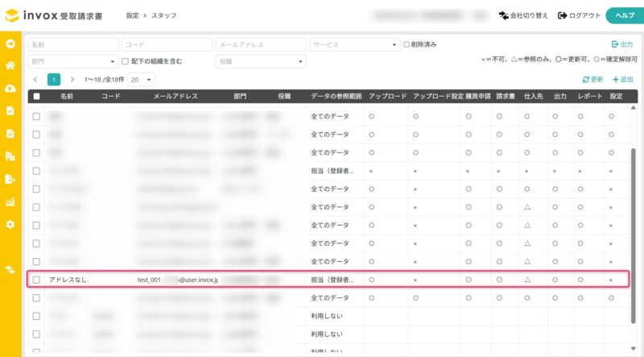Sort by the 部門 column header
This screenshot has width=644, height=357.
240,96
